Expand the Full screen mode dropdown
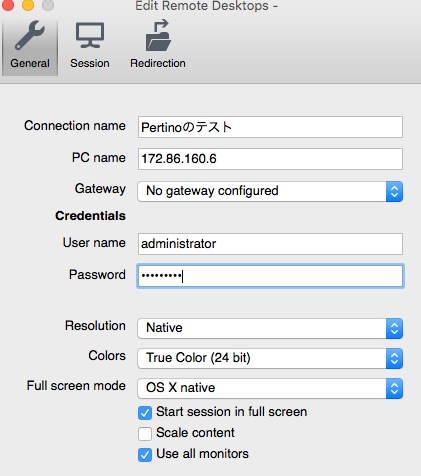The height and width of the screenshot is (476, 421). pyautogui.click(x=270, y=388)
